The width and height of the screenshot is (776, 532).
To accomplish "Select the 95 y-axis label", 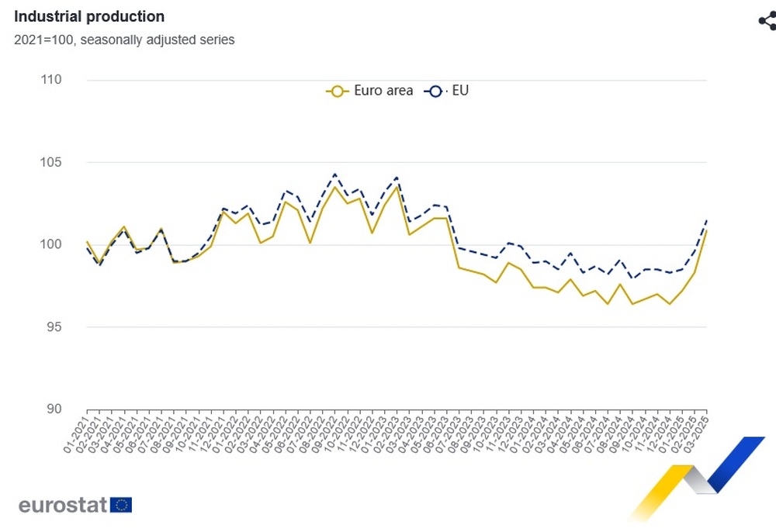I will coord(53,327).
